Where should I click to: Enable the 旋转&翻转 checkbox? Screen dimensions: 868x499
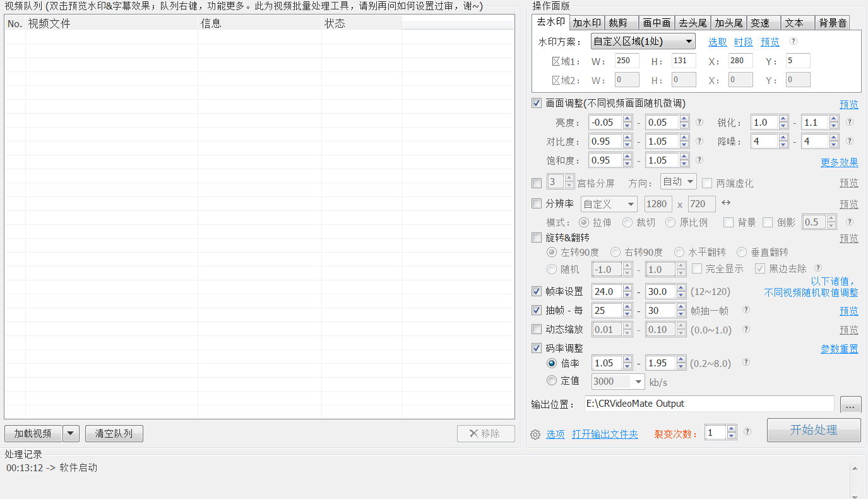537,237
